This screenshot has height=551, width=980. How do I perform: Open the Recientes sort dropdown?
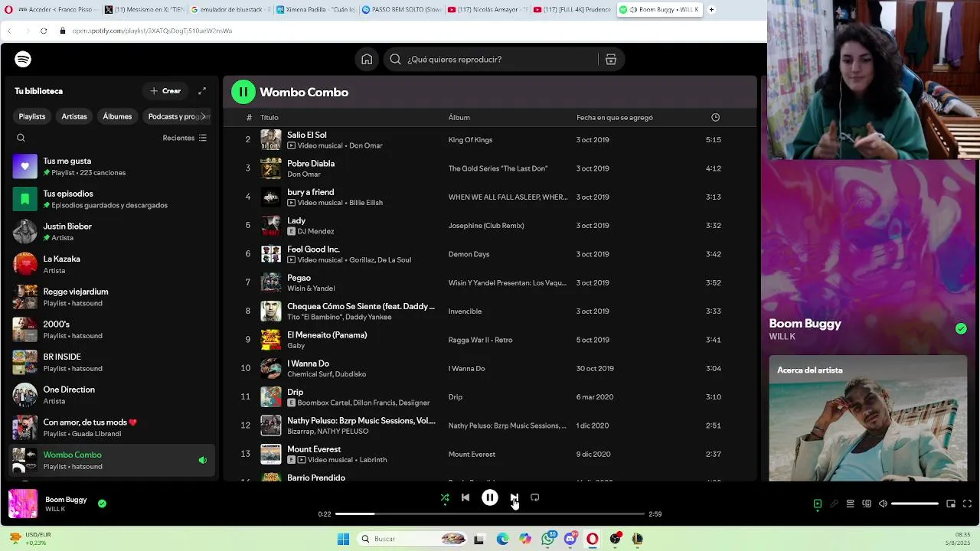tap(185, 138)
